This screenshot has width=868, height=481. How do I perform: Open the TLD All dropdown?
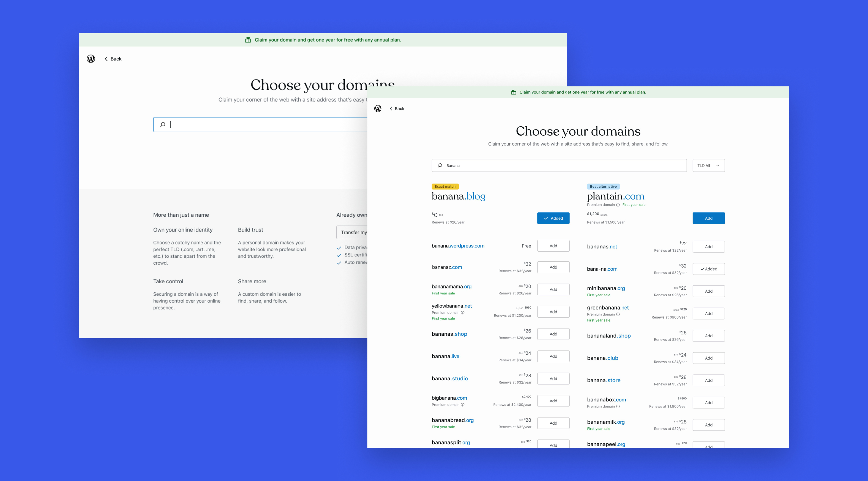click(x=708, y=165)
